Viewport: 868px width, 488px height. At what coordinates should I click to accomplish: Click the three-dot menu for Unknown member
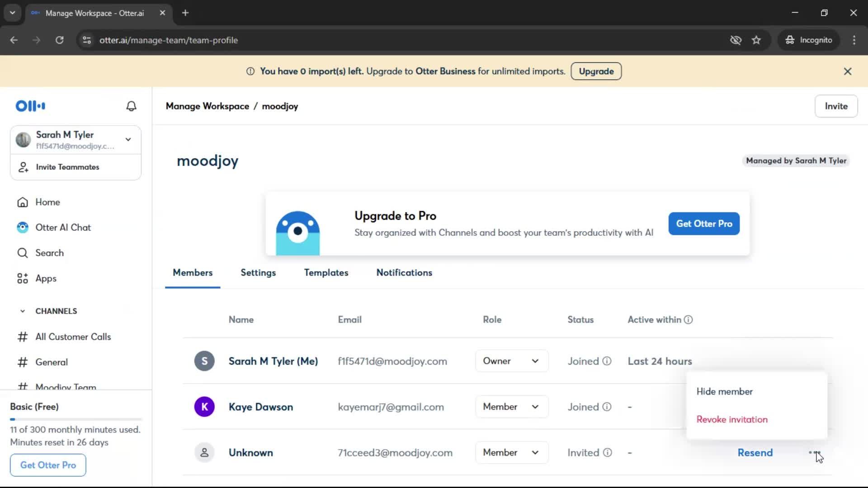pyautogui.click(x=814, y=452)
